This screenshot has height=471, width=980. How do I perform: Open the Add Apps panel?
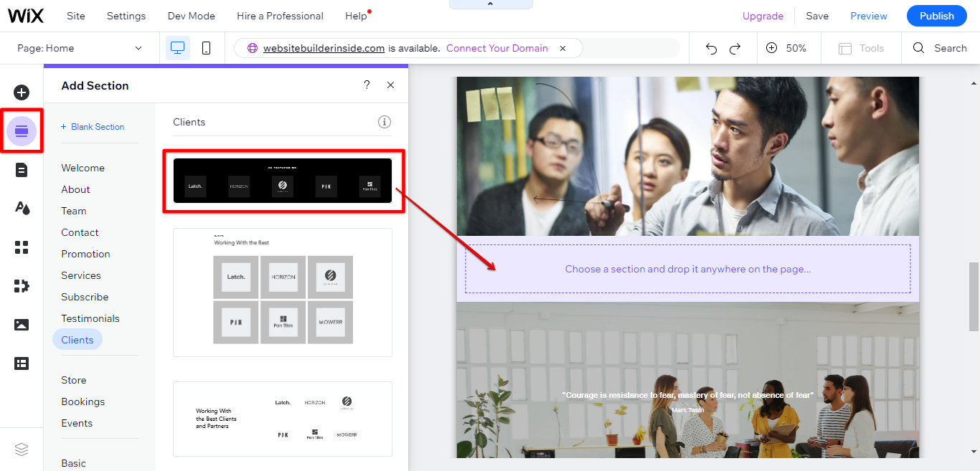pyautogui.click(x=22, y=247)
